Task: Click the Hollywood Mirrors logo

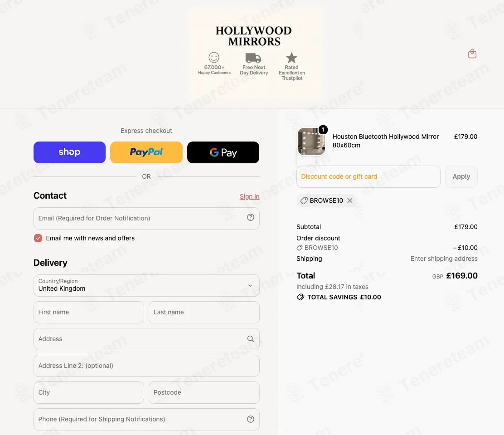Action: point(254,36)
